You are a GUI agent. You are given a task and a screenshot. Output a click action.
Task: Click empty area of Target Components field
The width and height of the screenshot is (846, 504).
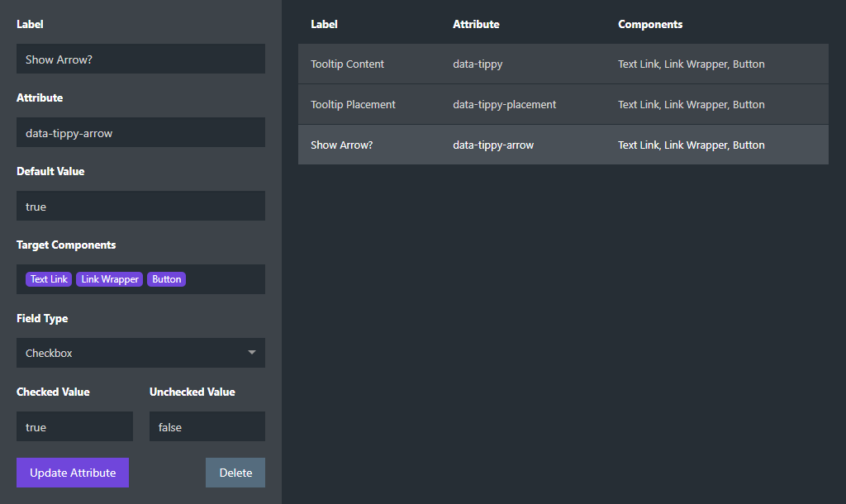(x=226, y=279)
